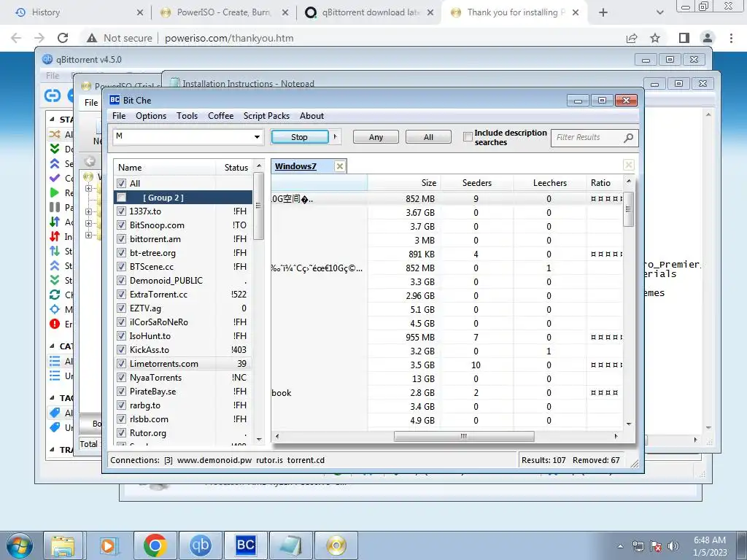Screen dimensions: 747x560
Task: Toggle the Group 2 checkbox
Action: (x=122, y=197)
